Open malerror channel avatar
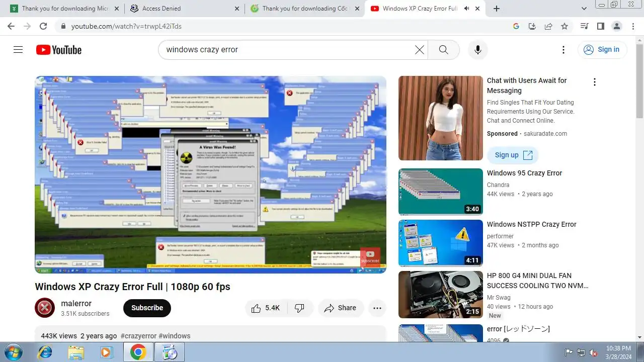 click(x=45, y=308)
